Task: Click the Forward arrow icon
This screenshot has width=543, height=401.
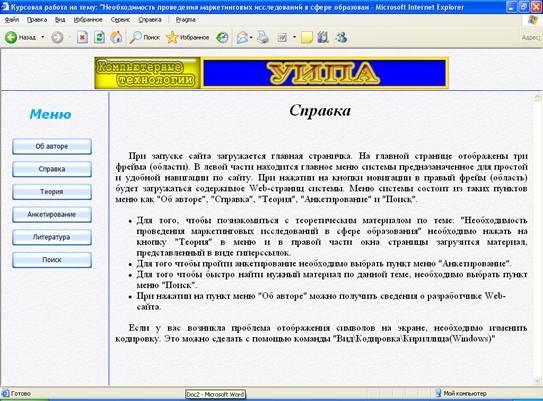Action: point(57,37)
